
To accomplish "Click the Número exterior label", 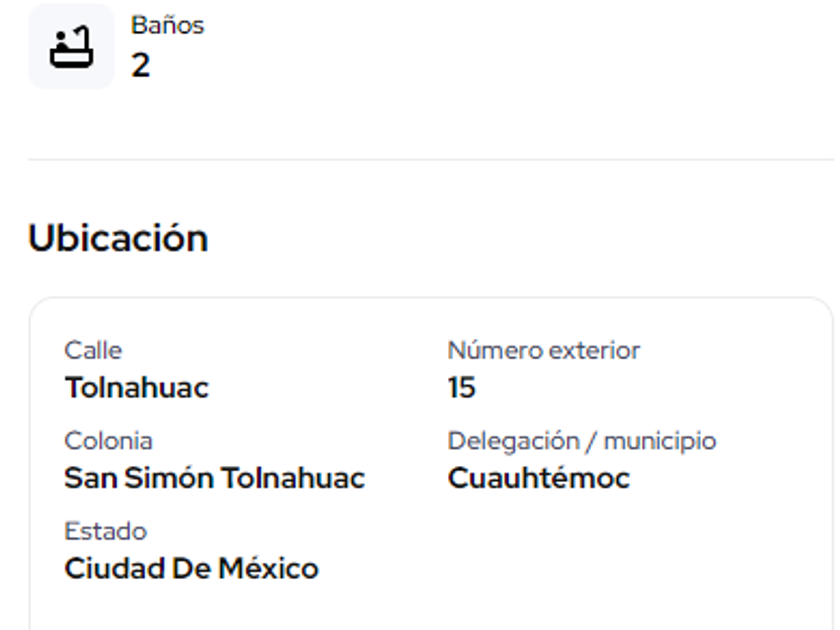I will coord(544,350).
